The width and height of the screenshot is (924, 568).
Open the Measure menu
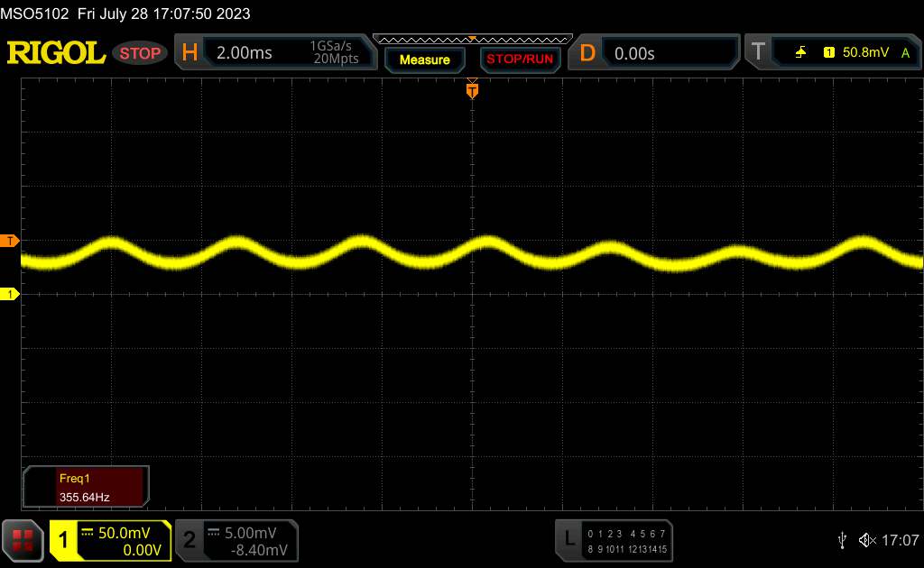click(424, 60)
